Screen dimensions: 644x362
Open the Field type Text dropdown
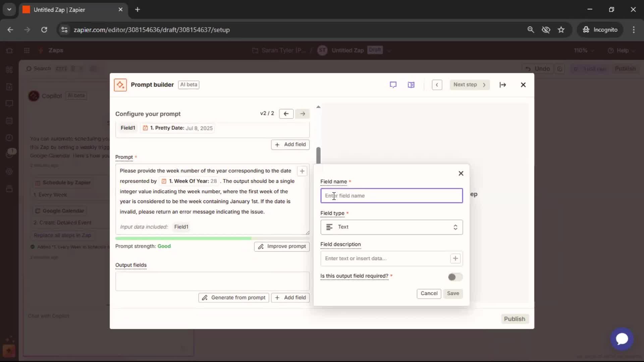point(391,227)
